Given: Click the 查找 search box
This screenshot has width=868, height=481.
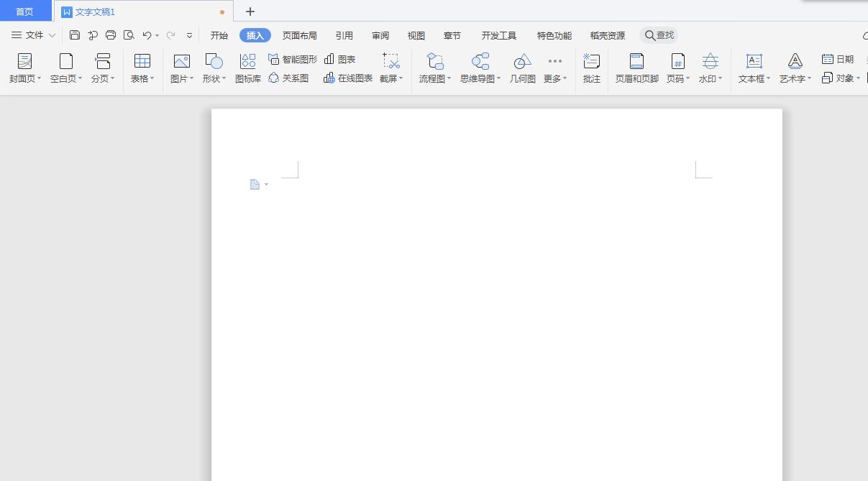Looking at the screenshot, I should [x=659, y=35].
